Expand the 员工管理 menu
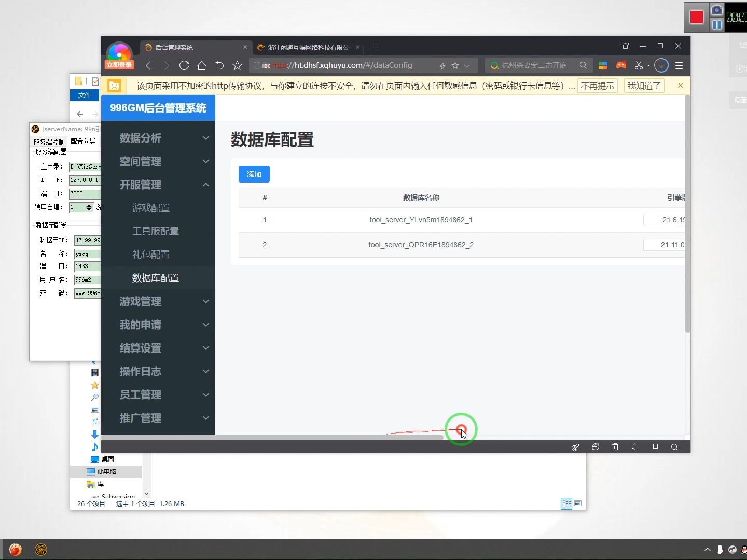This screenshot has height=560, width=747. click(158, 395)
